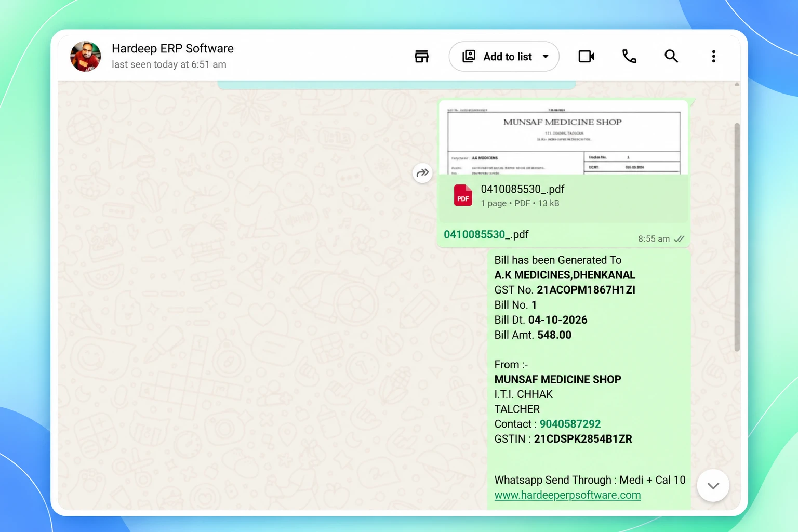Image resolution: width=798 pixels, height=532 pixels.
Task: Forward the PDF message
Action: coord(422,172)
